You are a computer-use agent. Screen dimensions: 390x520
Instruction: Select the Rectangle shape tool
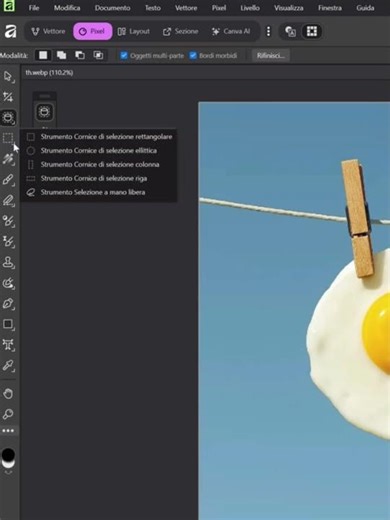click(8, 324)
